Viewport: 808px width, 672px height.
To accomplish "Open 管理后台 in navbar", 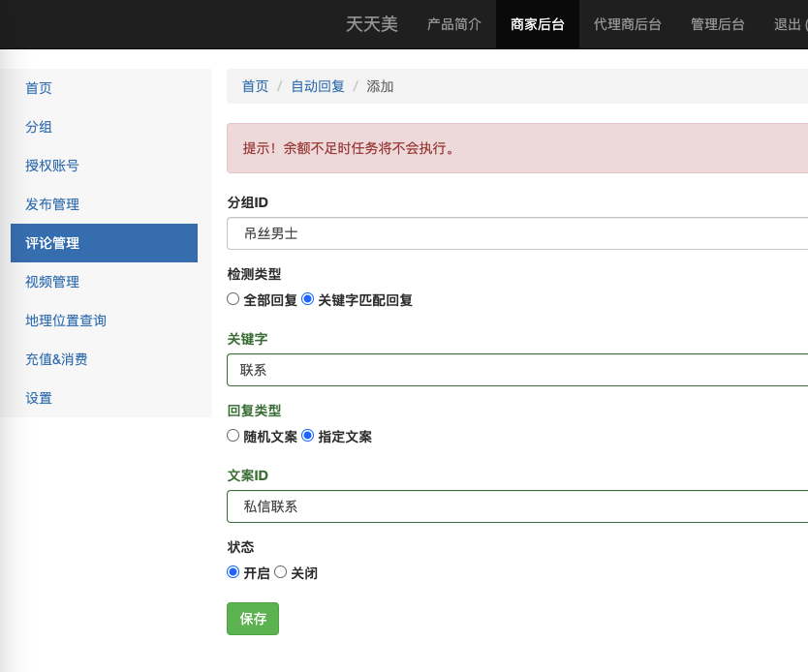I will (718, 24).
